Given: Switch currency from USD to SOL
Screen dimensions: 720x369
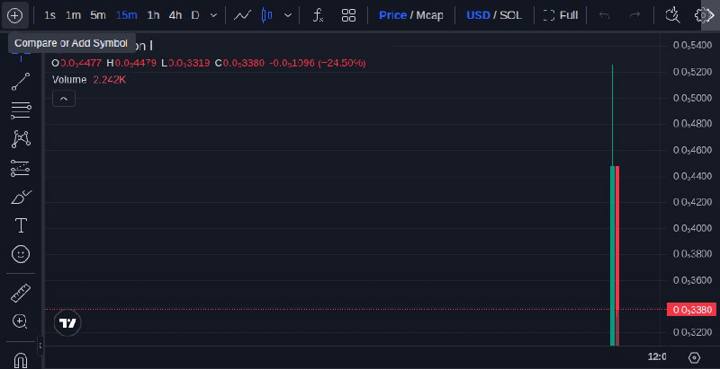Looking at the screenshot, I should (x=511, y=16).
